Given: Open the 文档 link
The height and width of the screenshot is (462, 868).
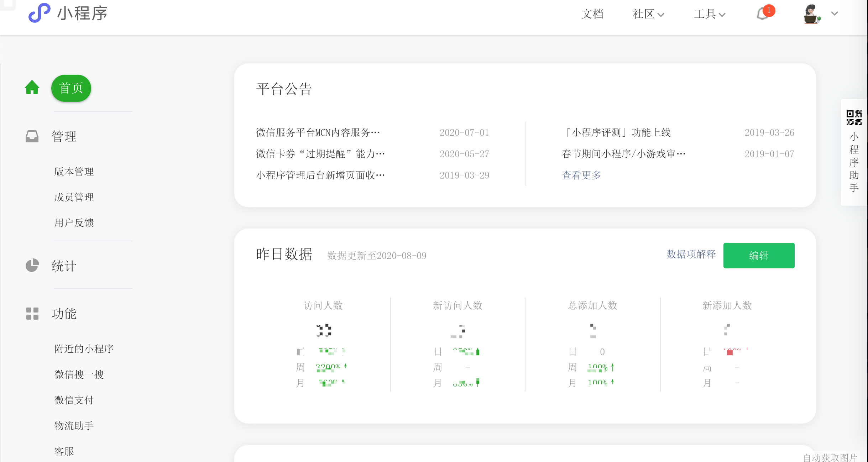Looking at the screenshot, I should [592, 14].
